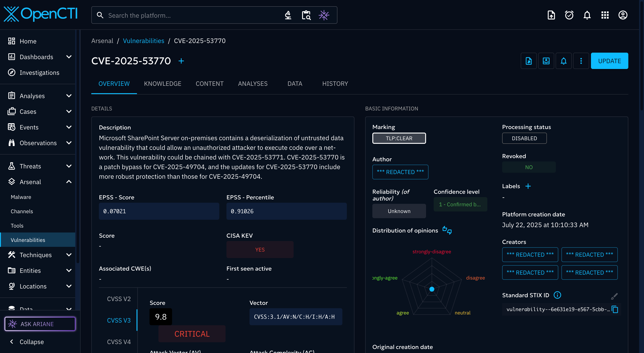Viewport: 644px width, 353px height.
Task: Click the notifications bell in top bar
Action: tap(587, 15)
